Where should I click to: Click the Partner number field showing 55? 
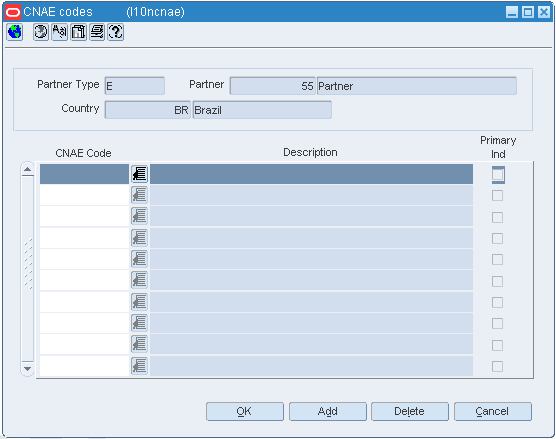[x=273, y=86]
